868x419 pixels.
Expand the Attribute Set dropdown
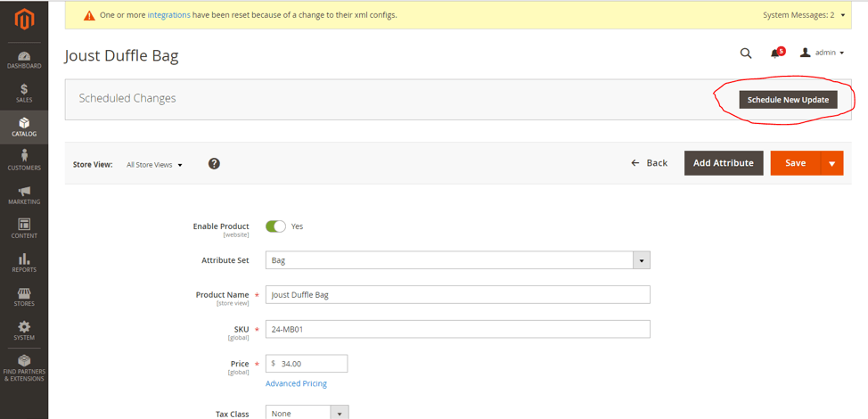[641, 260]
